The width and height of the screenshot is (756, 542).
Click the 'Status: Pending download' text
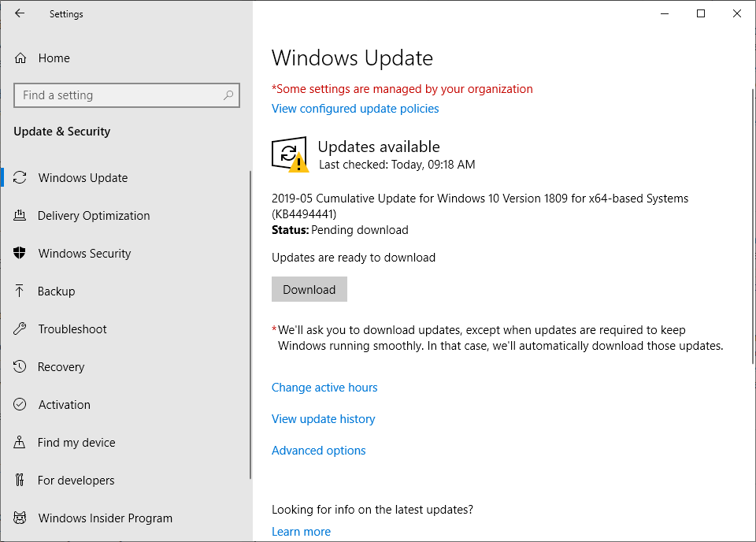click(x=340, y=230)
